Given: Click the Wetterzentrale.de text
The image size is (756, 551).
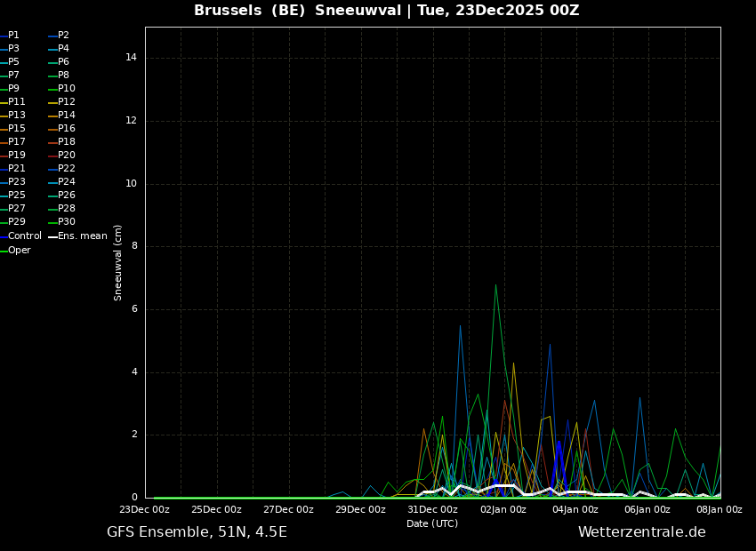Looking at the screenshot, I should pyautogui.click(x=642, y=532).
